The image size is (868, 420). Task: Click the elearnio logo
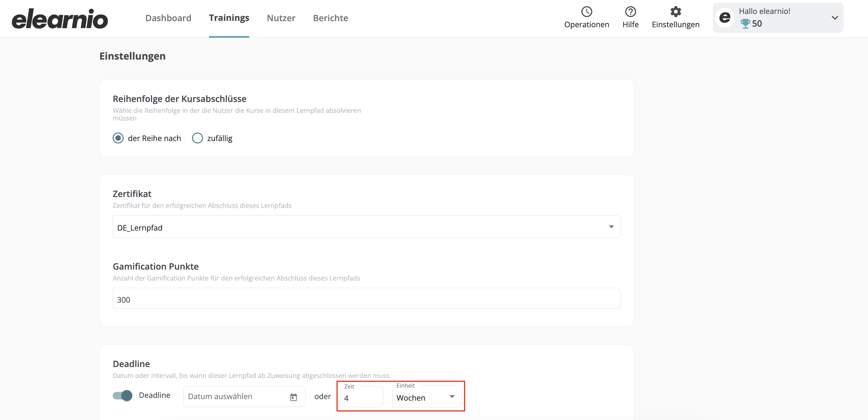[60, 18]
